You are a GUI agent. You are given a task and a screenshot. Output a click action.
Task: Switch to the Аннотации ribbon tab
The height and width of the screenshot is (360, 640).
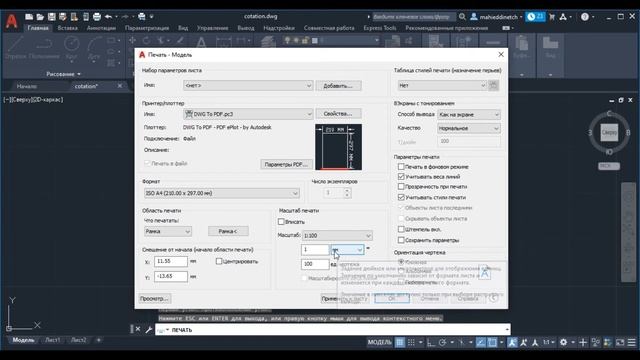(101, 28)
